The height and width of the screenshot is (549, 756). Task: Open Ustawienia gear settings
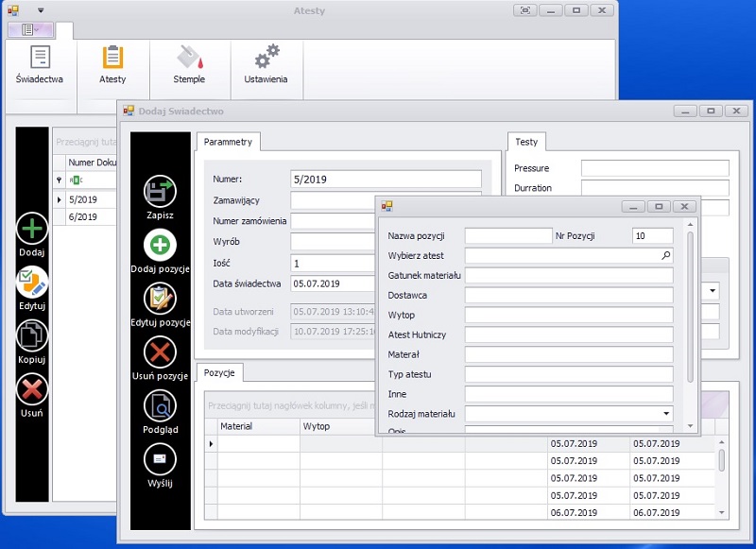coord(266,64)
